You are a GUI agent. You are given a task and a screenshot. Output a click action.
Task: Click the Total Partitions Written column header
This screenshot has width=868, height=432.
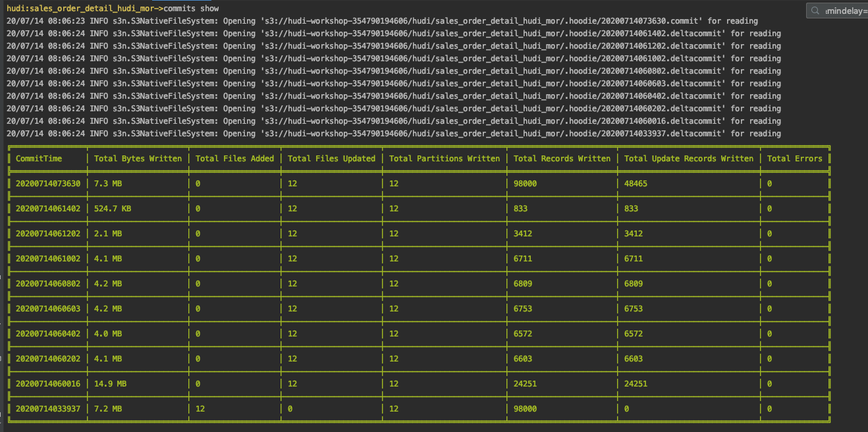444,159
